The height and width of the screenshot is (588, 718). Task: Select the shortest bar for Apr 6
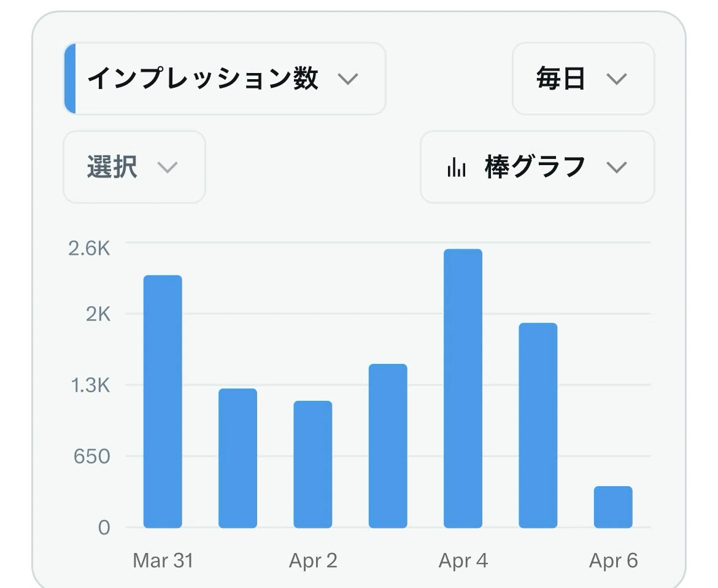tap(613, 507)
